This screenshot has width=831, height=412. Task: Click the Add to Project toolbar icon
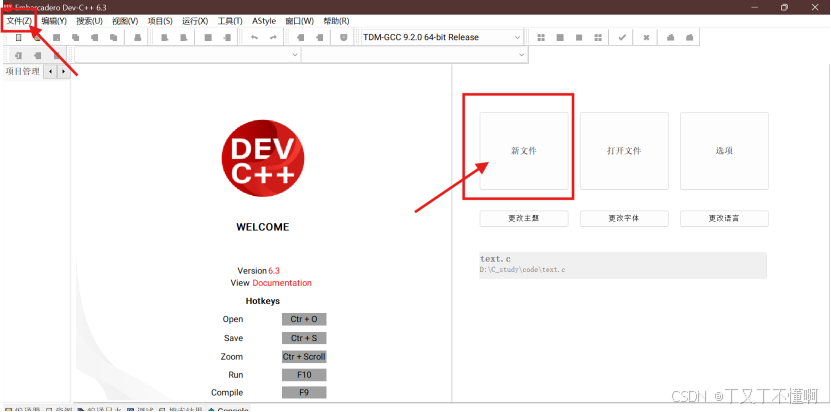click(x=300, y=38)
